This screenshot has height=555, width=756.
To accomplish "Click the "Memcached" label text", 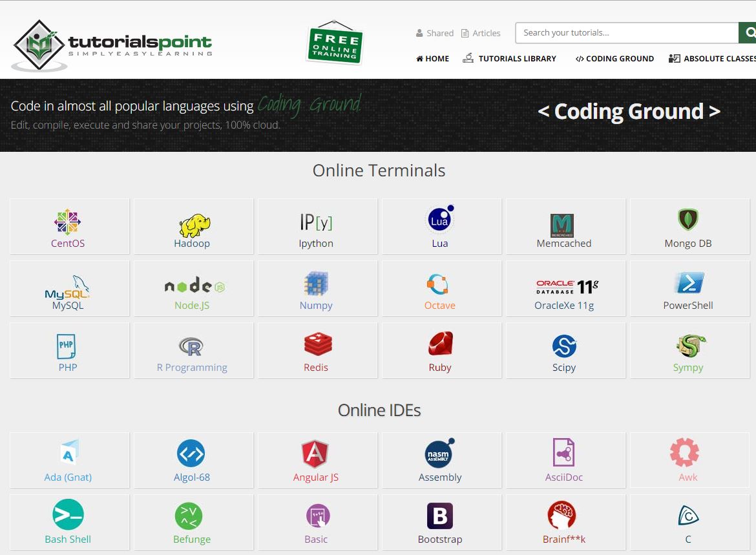I will tap(564, 244).
